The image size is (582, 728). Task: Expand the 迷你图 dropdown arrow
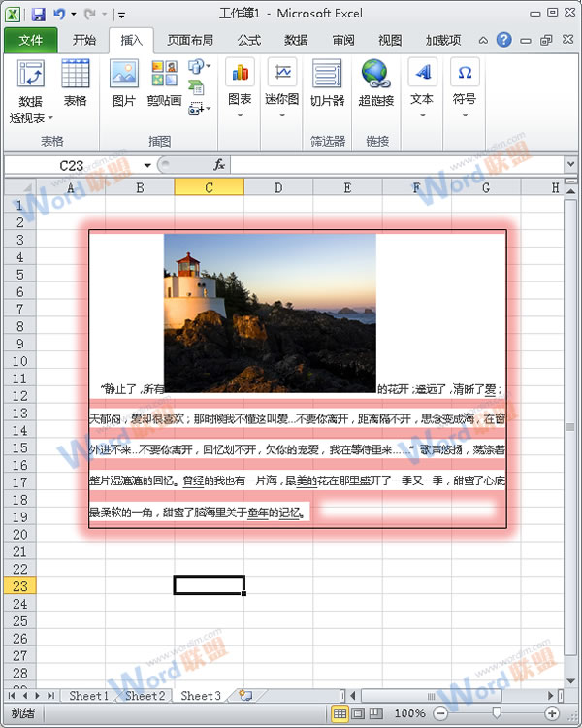coord(281,116)
